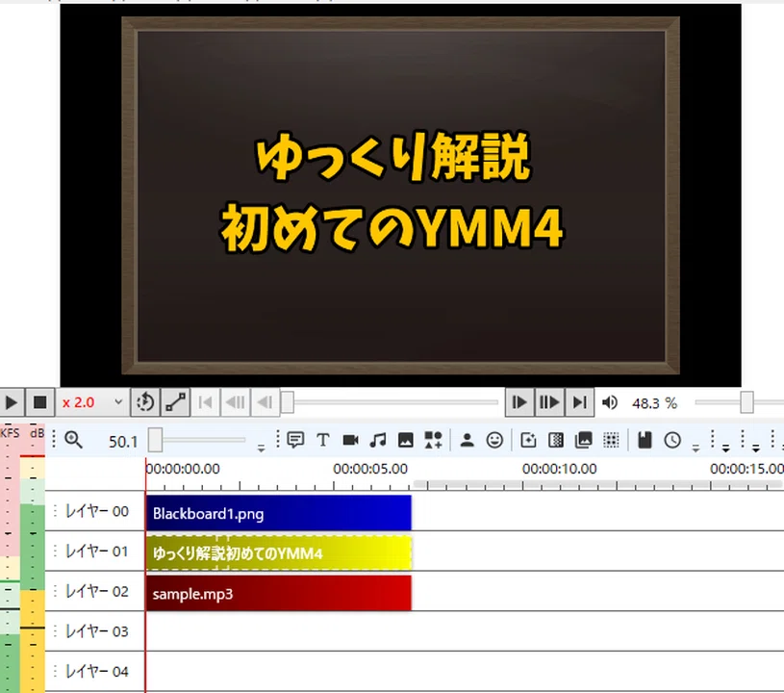Select the ゆっくり解説初めてのYMM4 text clip
The height and width of the screenshot is (693, 784).
tap(279, 552)
